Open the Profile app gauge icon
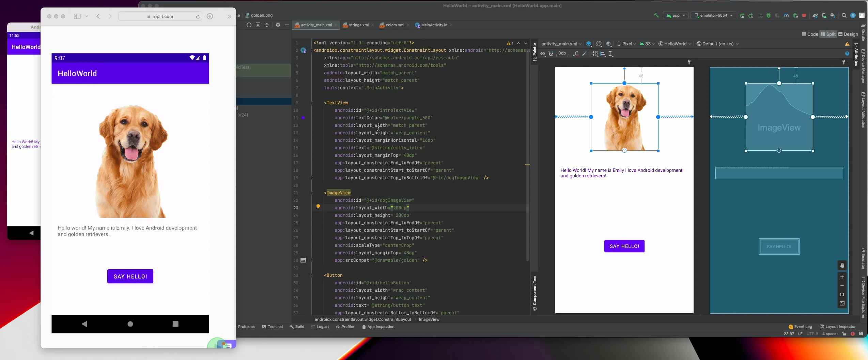The width and height of the screenshot is (868, 360). click(x=786, y=15)
